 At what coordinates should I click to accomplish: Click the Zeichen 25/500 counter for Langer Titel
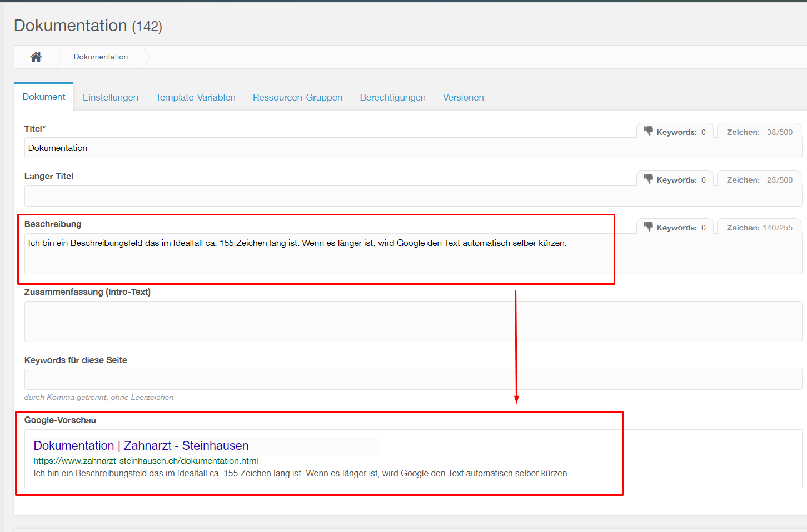point(759,180)
